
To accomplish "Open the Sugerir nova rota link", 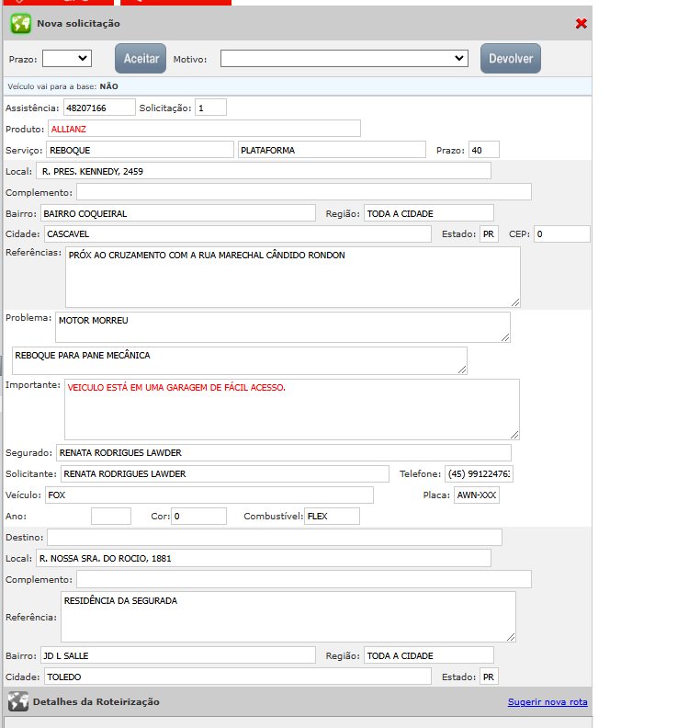I will pyautogui.click(x=548, y=702).
